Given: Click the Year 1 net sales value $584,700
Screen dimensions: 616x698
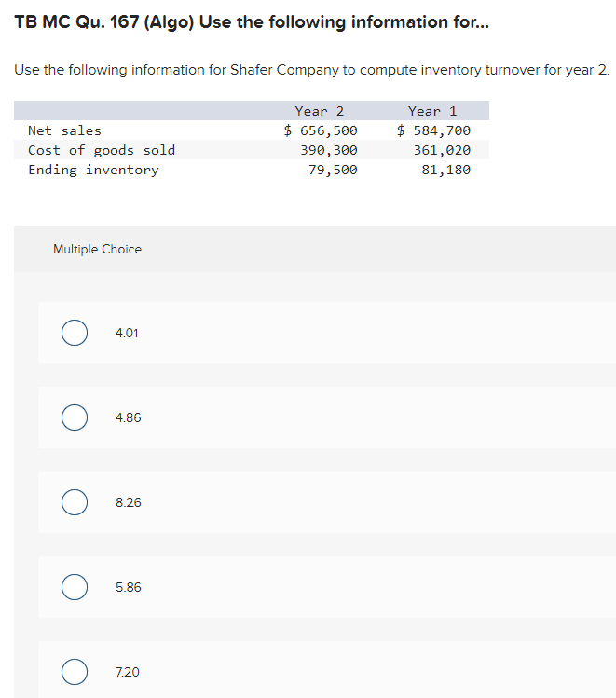Looking at the screenshot, I should click(433, 130).
